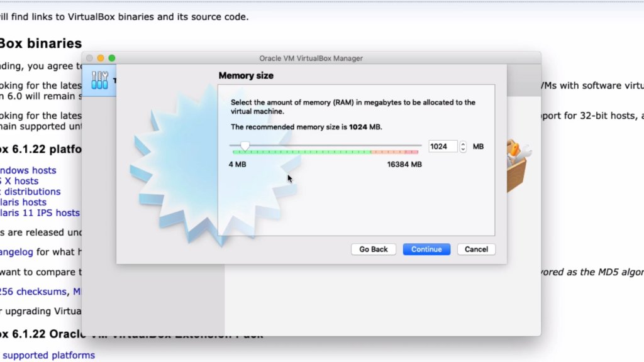The image size is (644, 362).
Task: Open the supported platforms link
Action: coord(48,356)
